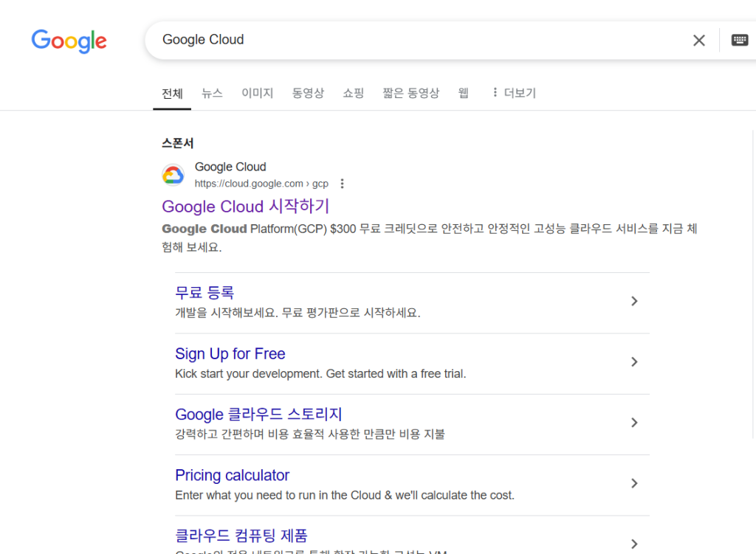Open the on-screen keyboard input tool
This screenshot has height=554, width=756.
pyautogui.click(x=739, y=41)
